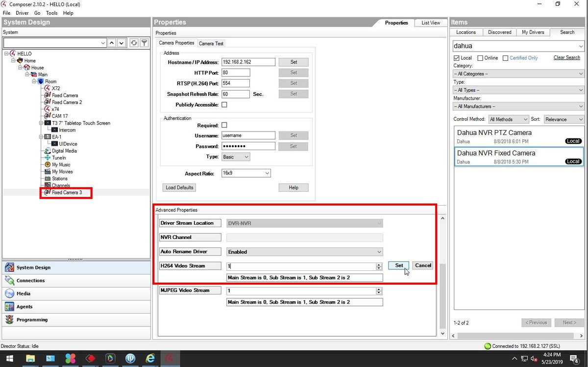Expand the Auto Rename Driver dropdown
The width and height of the screenshot is (588, 367).
[304, 252]
